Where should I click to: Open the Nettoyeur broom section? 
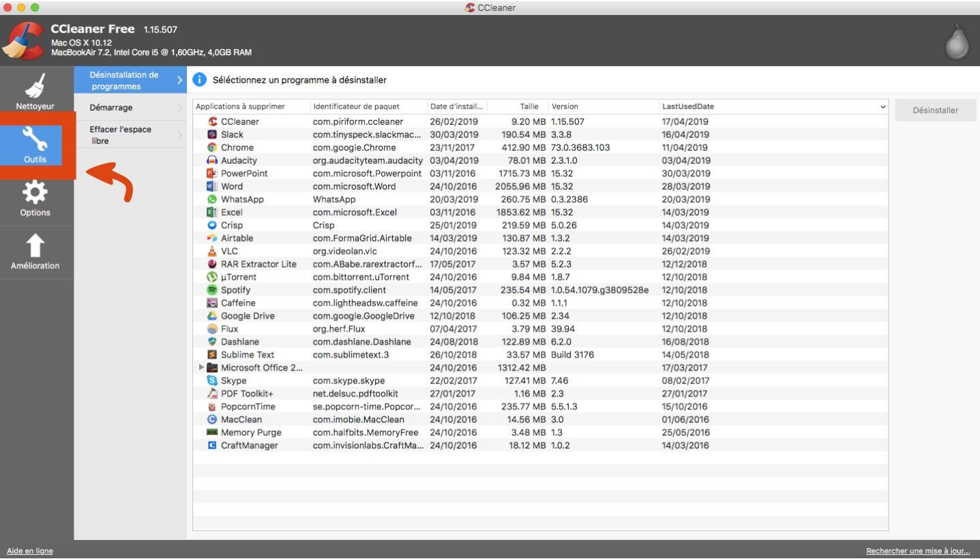[35, 92]
